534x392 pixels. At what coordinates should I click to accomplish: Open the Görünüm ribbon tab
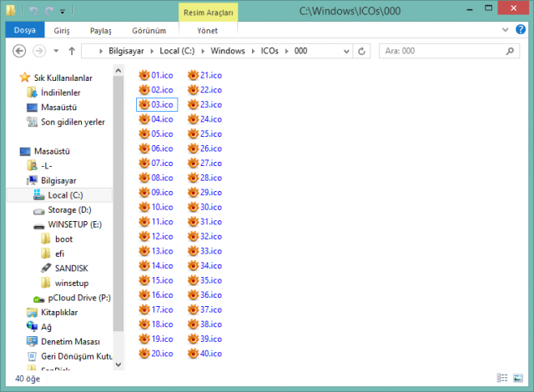tap(149, 31)
